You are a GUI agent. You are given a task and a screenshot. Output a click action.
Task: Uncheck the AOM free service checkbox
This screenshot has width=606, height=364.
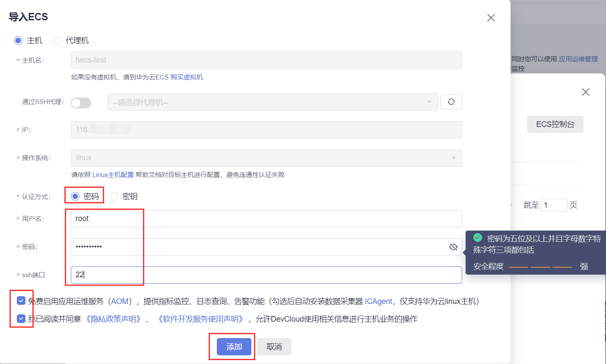tap(21, 301)
